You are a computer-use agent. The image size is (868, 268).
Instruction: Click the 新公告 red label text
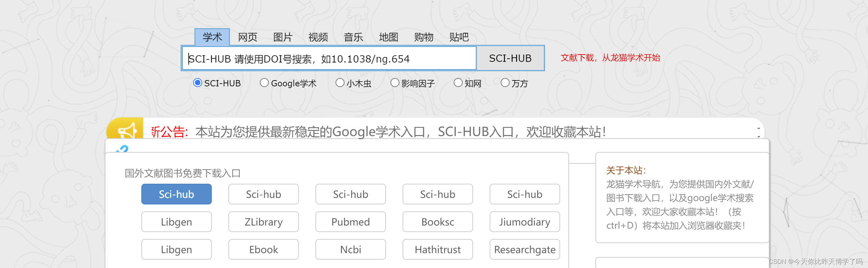click(x=169, y=132)
